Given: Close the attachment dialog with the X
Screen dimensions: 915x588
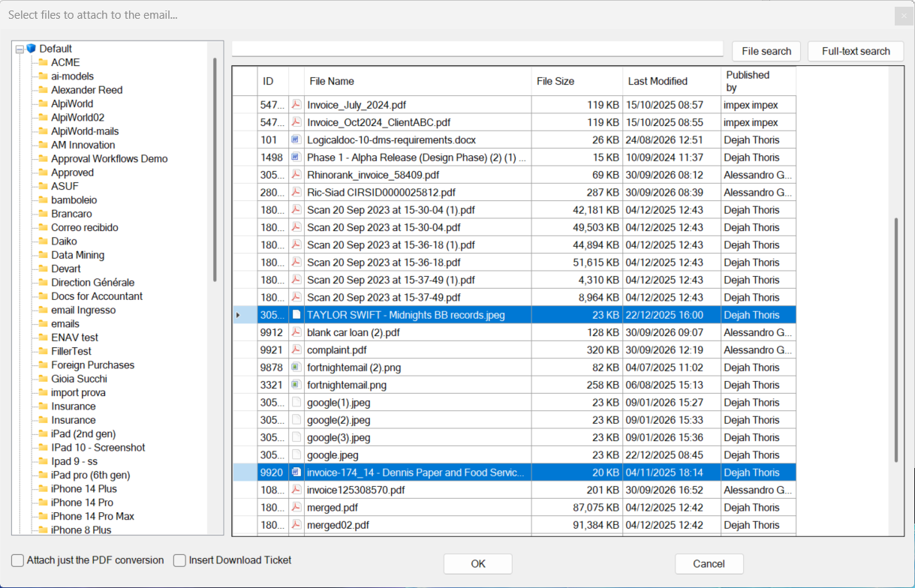Looking at the screenshot, I should pyautogui.click(x=903, y=15).
